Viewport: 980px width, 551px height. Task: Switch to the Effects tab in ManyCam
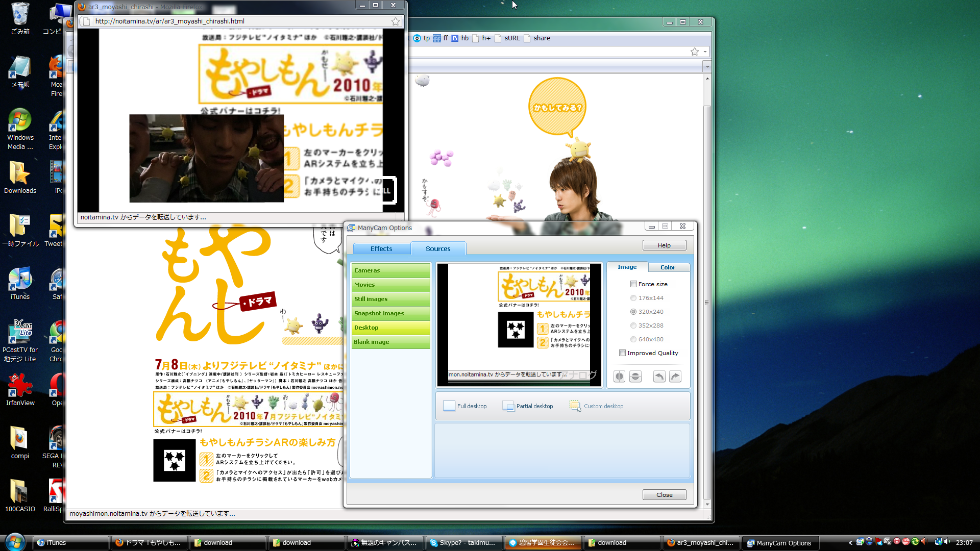(x=381, y=248)
